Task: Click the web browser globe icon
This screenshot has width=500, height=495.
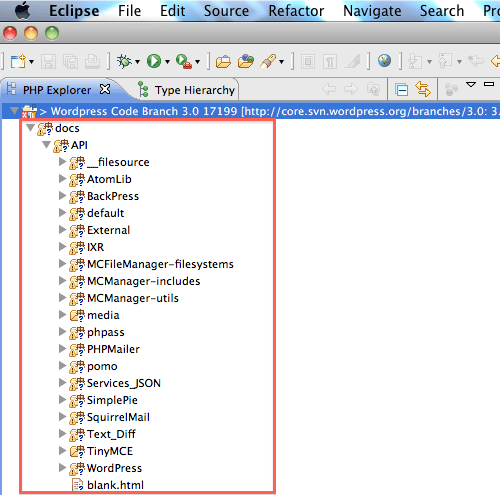Action: 384,61
